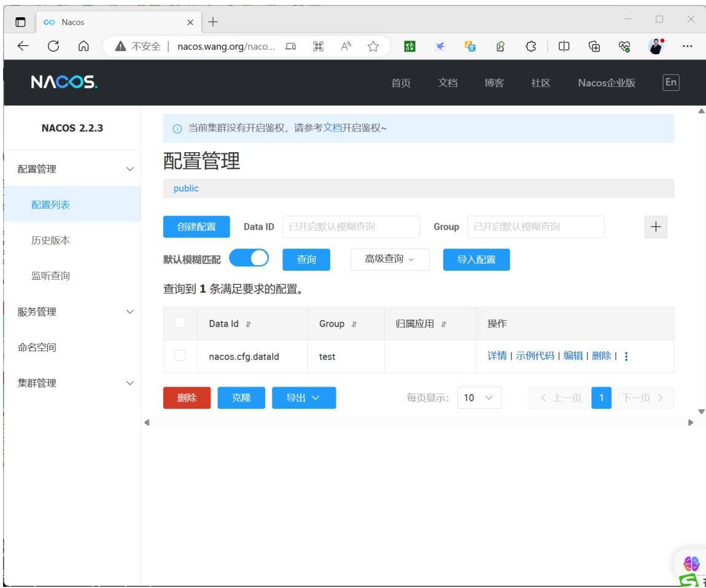Open more actions dots for nacos.cfg.dataId

pos(626,356)
